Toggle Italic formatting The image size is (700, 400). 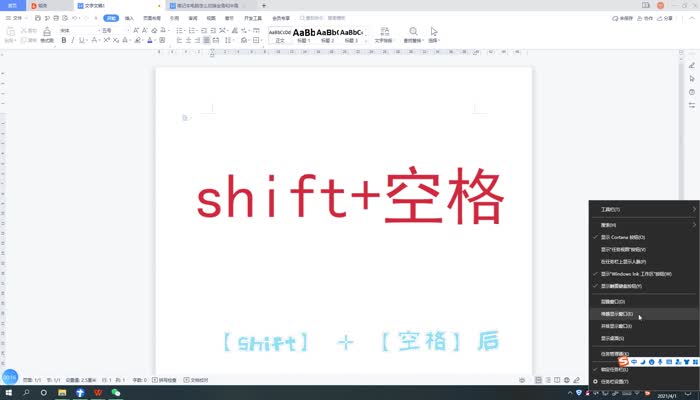[73, 40]
